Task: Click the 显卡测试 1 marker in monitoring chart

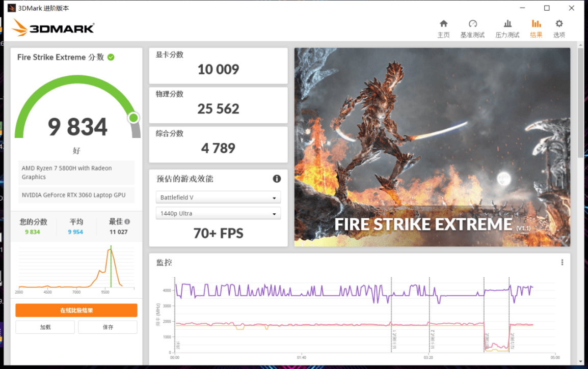Action: click(x=391, y=315)
